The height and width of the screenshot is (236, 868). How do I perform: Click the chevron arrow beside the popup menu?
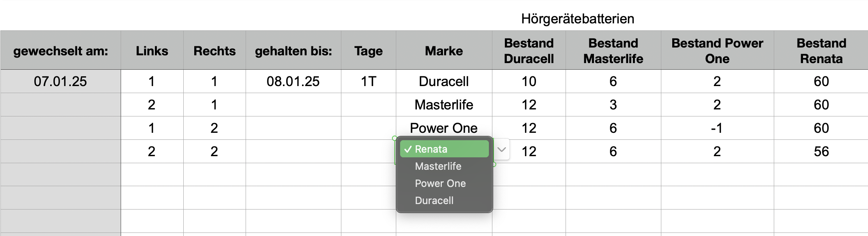[502, 150]
